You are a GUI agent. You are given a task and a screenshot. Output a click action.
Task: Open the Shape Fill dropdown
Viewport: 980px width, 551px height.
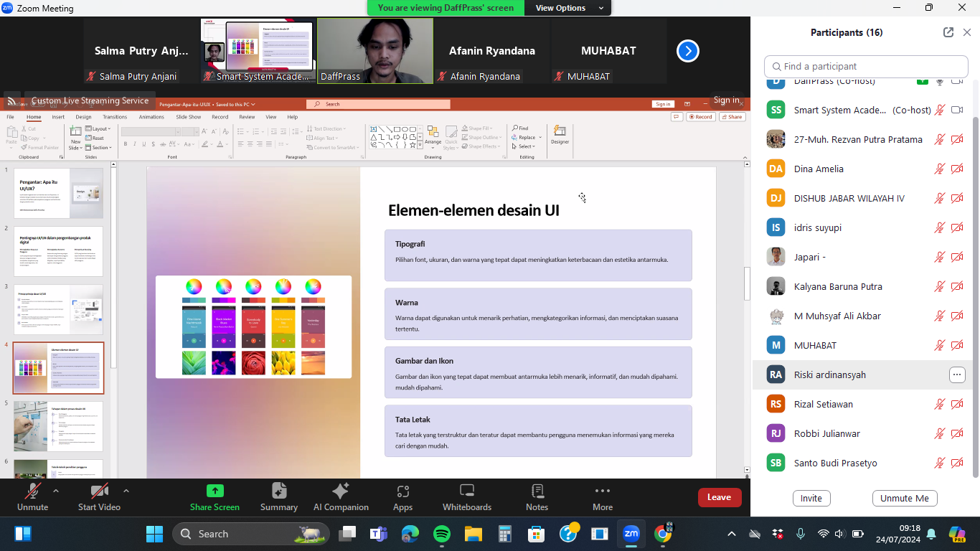click(x=479, y=128)
